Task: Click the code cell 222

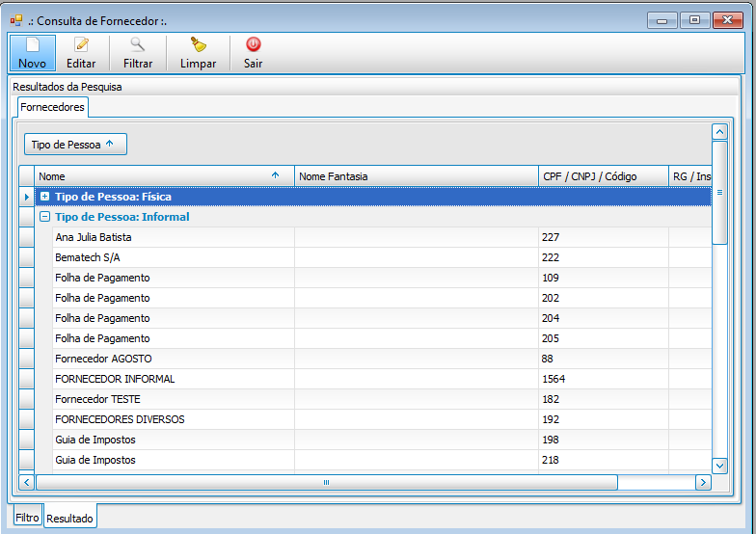Action: click(604, 257)
